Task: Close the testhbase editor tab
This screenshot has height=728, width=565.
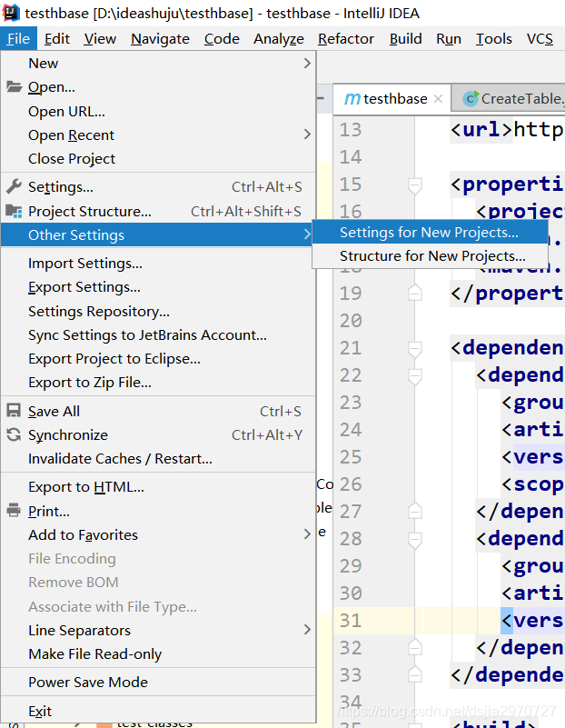Action: 438,98
